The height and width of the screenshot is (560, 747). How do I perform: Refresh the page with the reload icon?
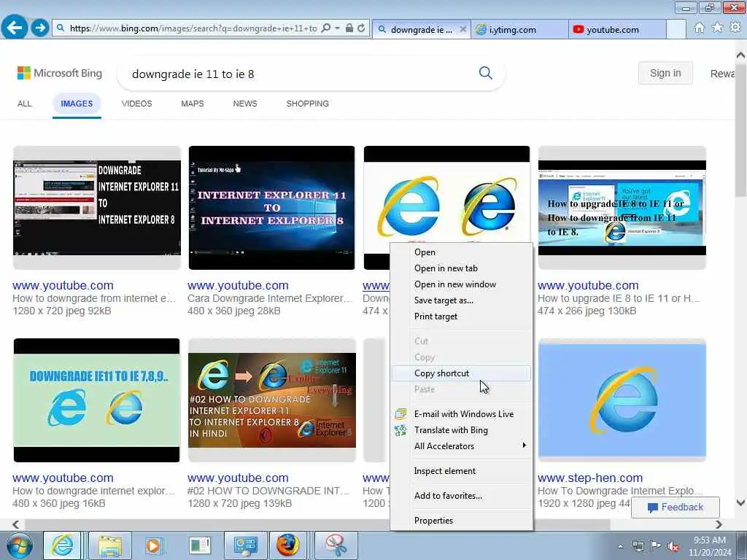point(362,28)
